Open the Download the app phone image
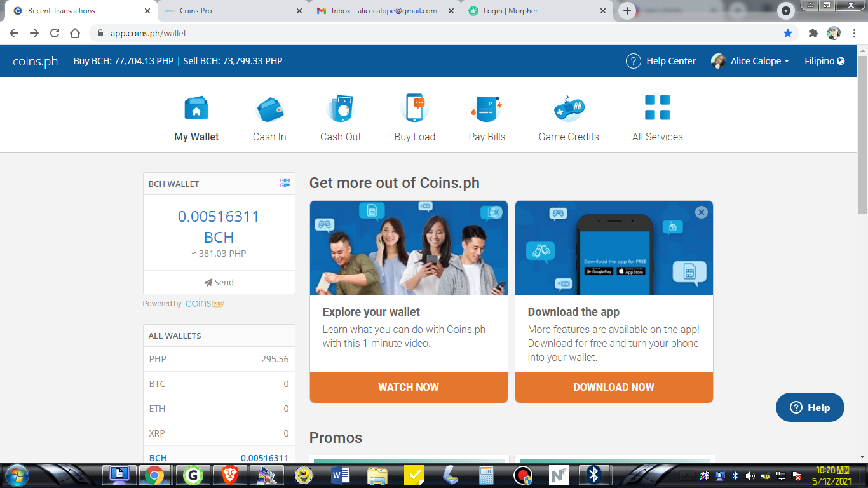 click(x=614, y=248)
